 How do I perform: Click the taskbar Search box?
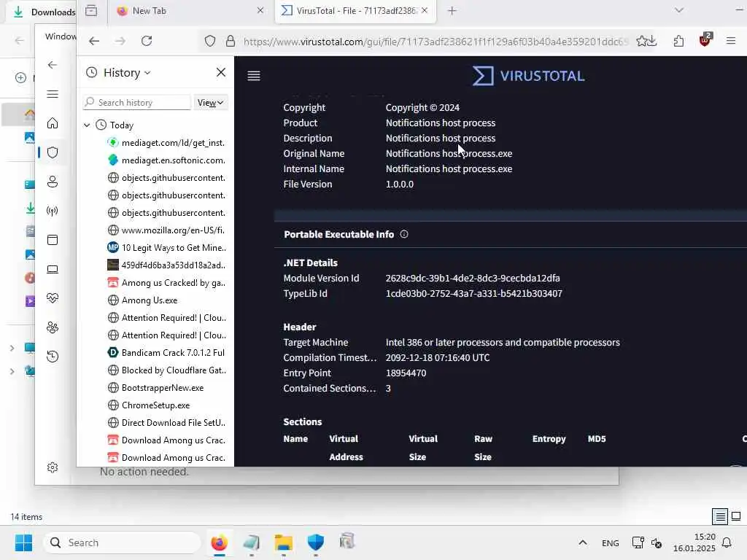click(122, 542)
